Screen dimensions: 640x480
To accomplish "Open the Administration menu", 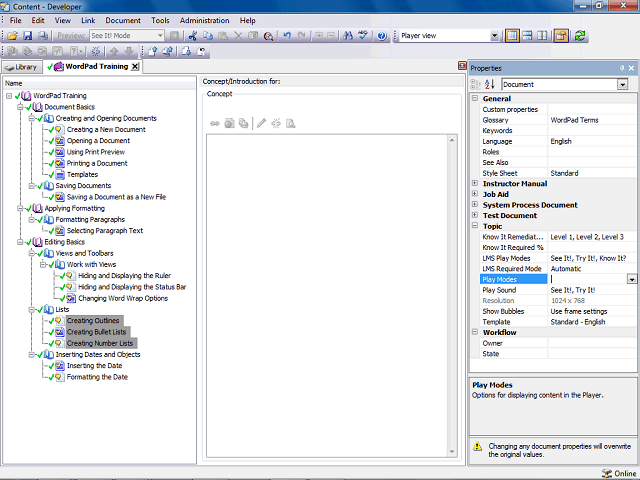I will 204,20.
